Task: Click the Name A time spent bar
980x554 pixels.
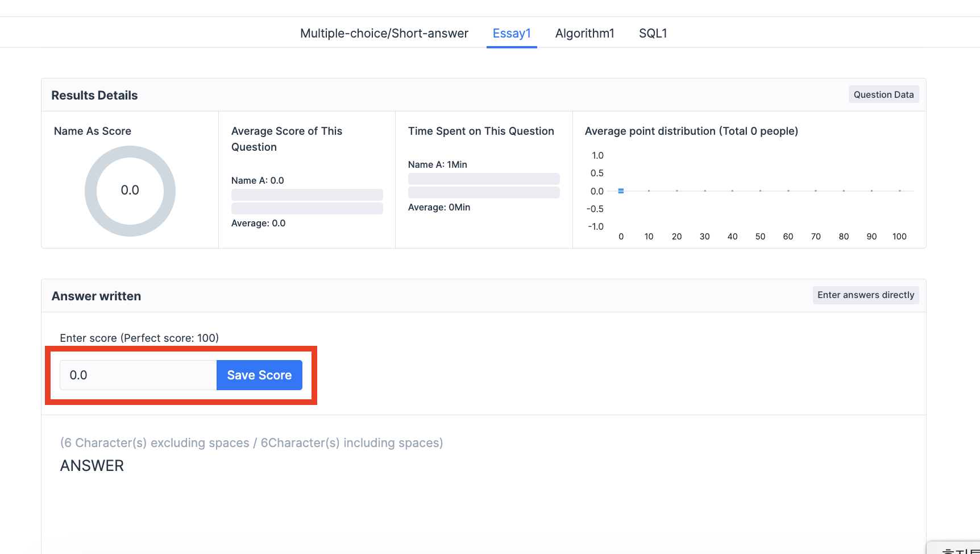Action: (484, 179)
